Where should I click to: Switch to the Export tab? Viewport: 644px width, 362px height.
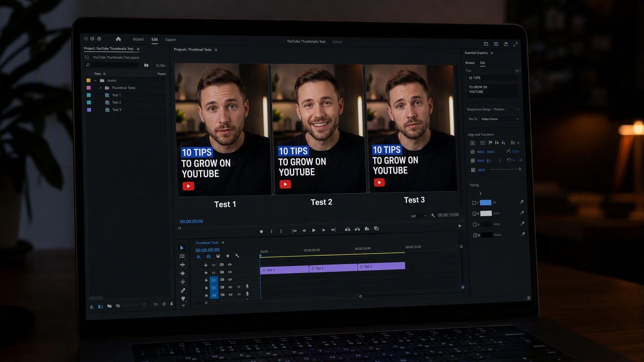(170, 40)
